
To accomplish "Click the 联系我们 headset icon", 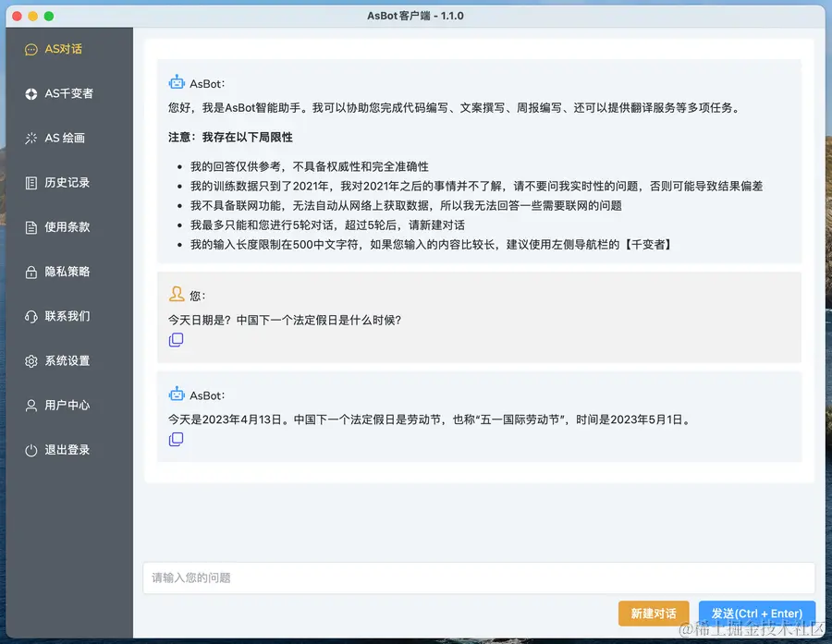I will pos(31,317).
